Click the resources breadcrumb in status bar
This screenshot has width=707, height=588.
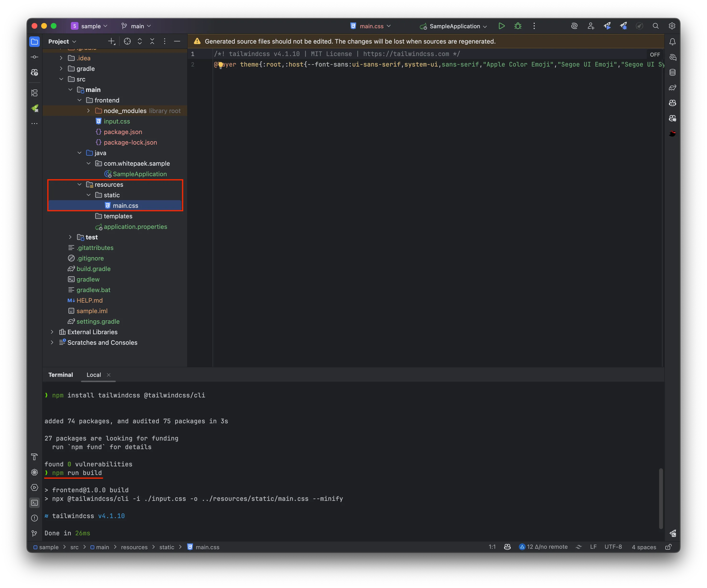click(x=134, y=547)
